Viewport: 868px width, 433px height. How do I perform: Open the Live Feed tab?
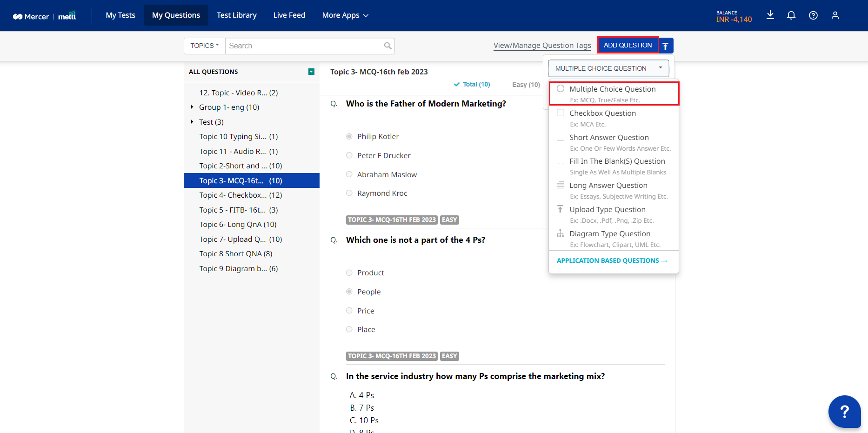point(289,15)
